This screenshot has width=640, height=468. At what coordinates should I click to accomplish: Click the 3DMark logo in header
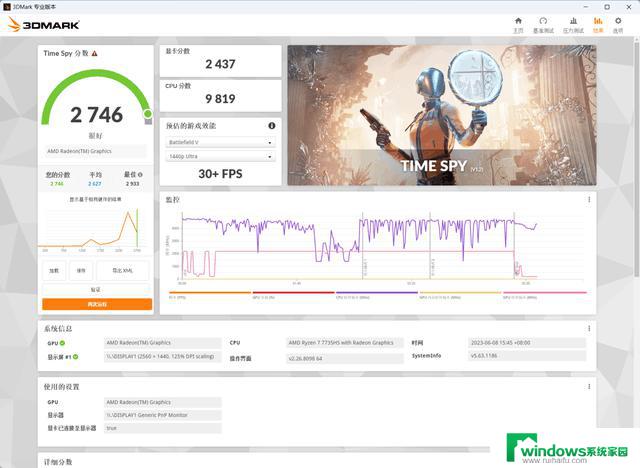(44, 25)
